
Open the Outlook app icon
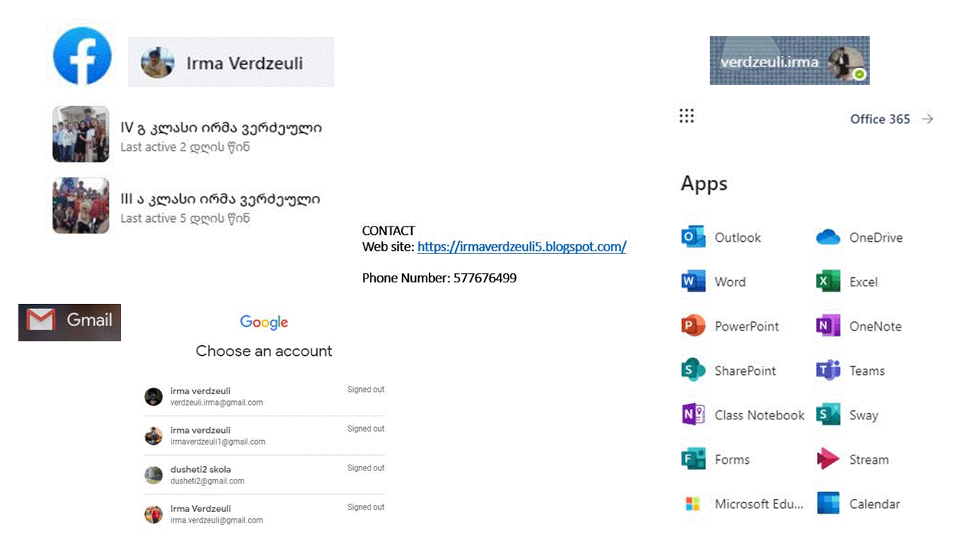click(x=693, y=237)
